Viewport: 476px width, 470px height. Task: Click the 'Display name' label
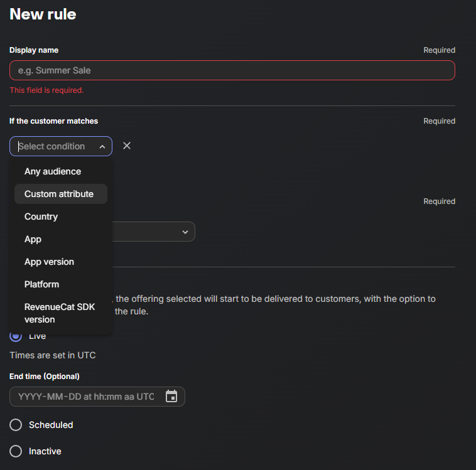point(34,50)
